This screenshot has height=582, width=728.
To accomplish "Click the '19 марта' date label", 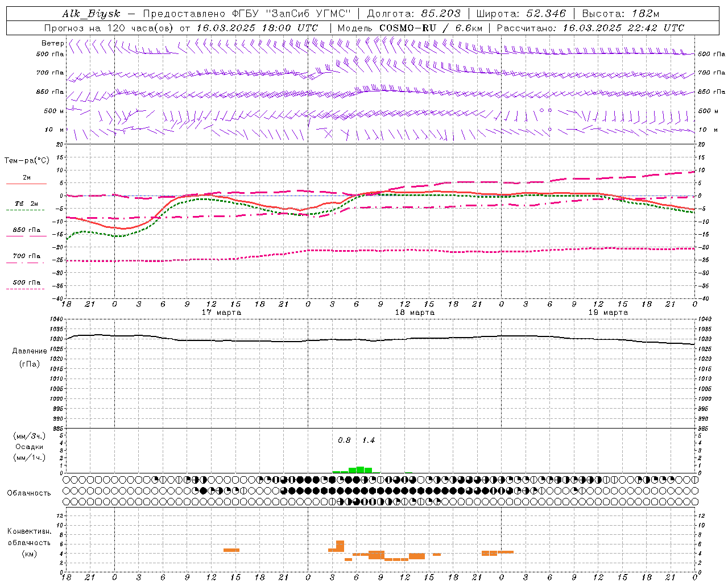I will [x=608, y=313].
